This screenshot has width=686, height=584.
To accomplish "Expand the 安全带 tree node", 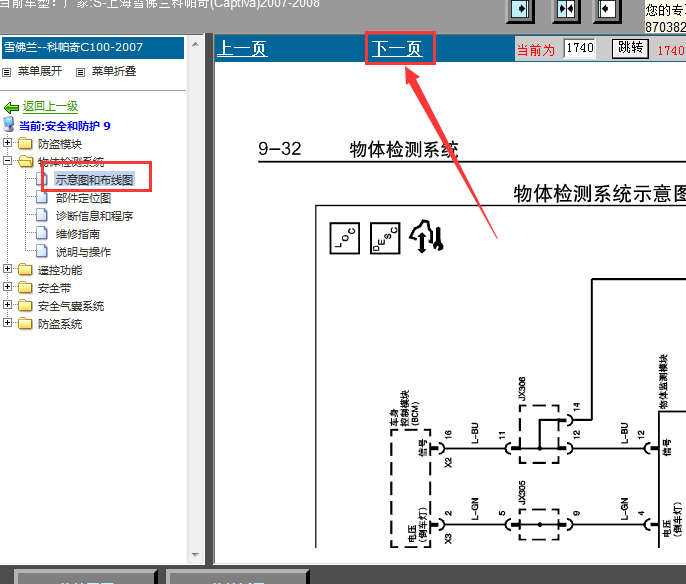I will [x=7, y=287].
